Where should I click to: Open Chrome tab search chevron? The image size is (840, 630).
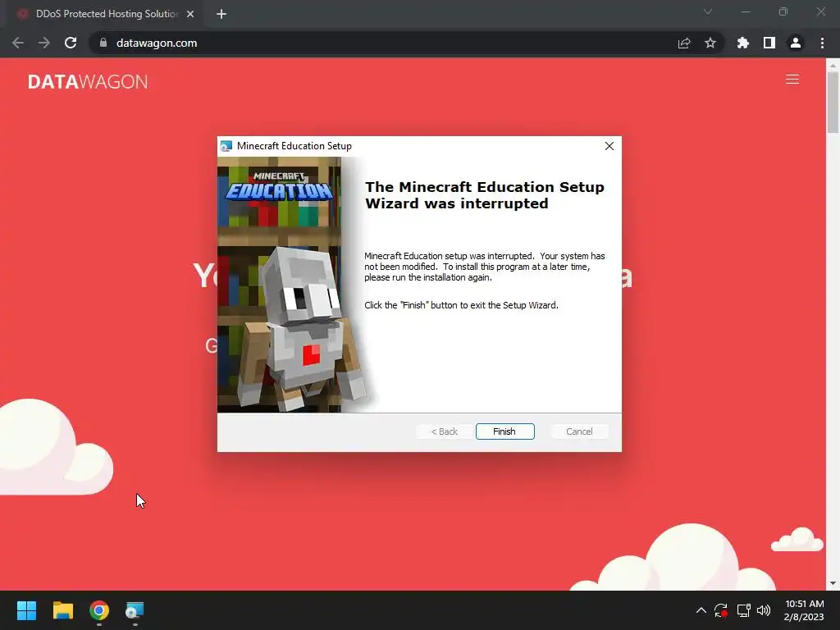tap(708, 11)
